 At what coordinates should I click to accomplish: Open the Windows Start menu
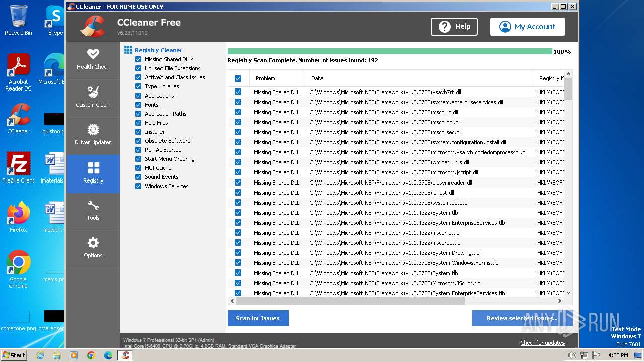coord(14,355)
